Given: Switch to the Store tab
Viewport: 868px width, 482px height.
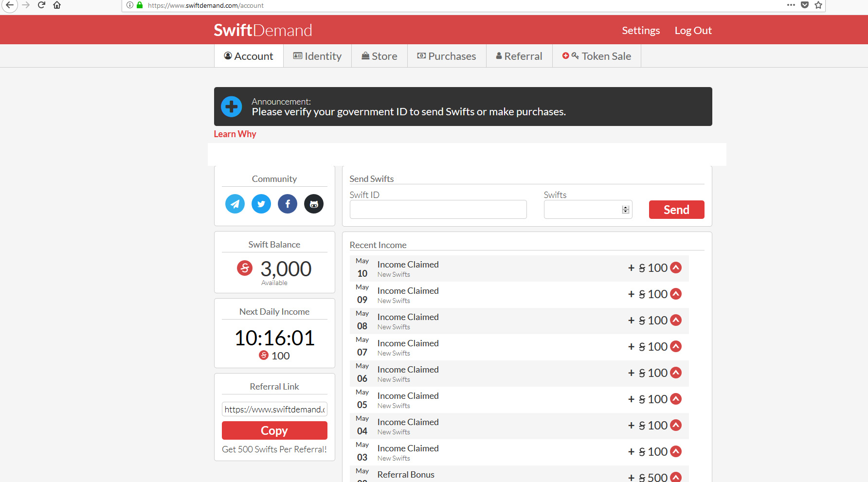Looking at the screenshot, I should (x=380, y=56).
